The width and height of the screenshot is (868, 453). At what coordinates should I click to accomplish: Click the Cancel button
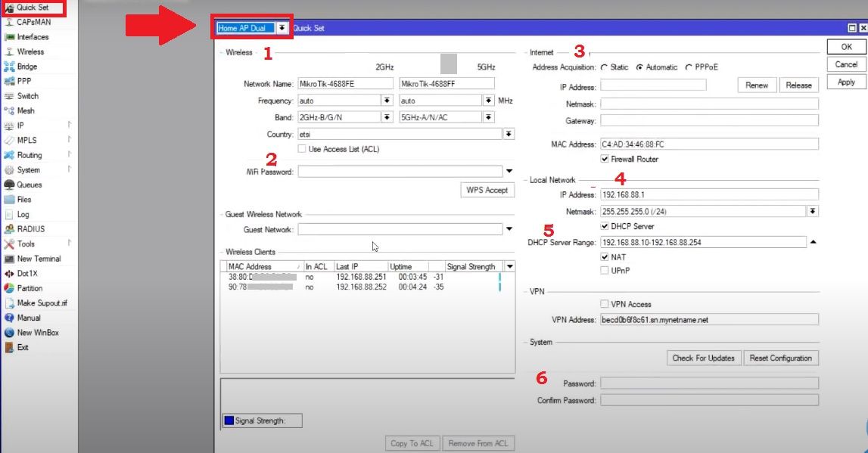(846, 65)
